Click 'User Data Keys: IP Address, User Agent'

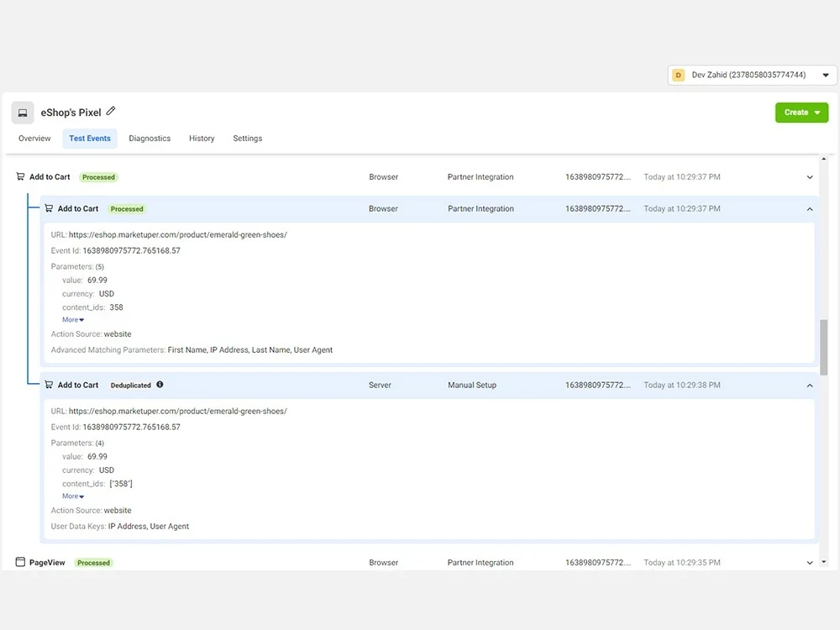coord(120,526)
